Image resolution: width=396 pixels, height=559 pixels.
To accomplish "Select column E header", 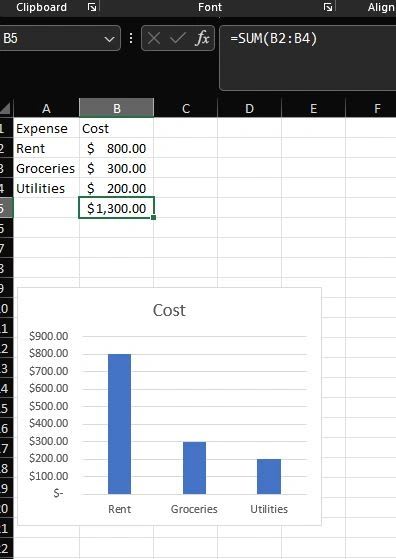I will tap(313, 108).
